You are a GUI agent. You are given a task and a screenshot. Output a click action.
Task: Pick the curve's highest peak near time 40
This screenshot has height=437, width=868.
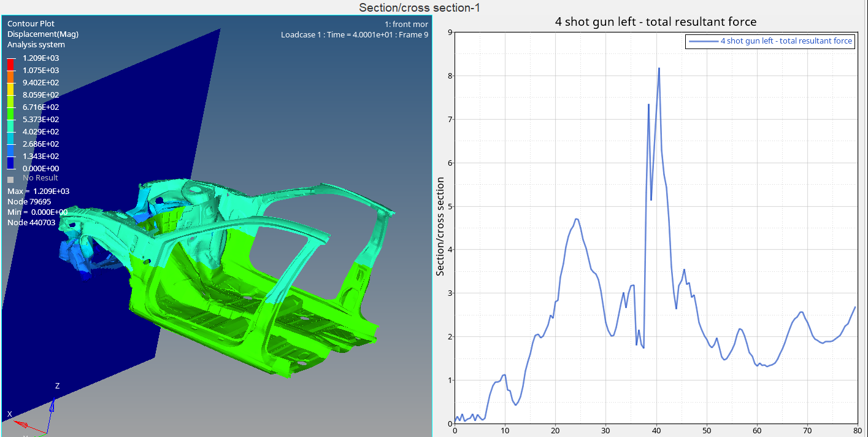click(x=659, y=68)
